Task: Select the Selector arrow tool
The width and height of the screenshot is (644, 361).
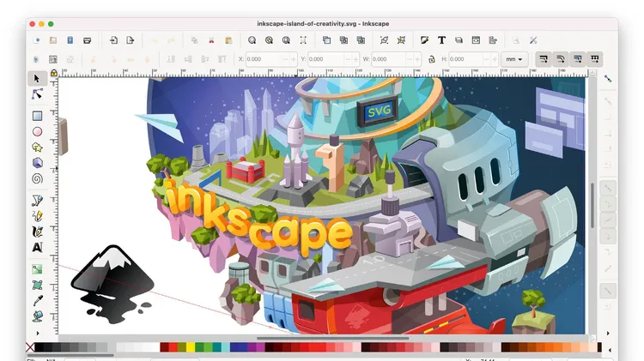Action: (x=37, y=78)
